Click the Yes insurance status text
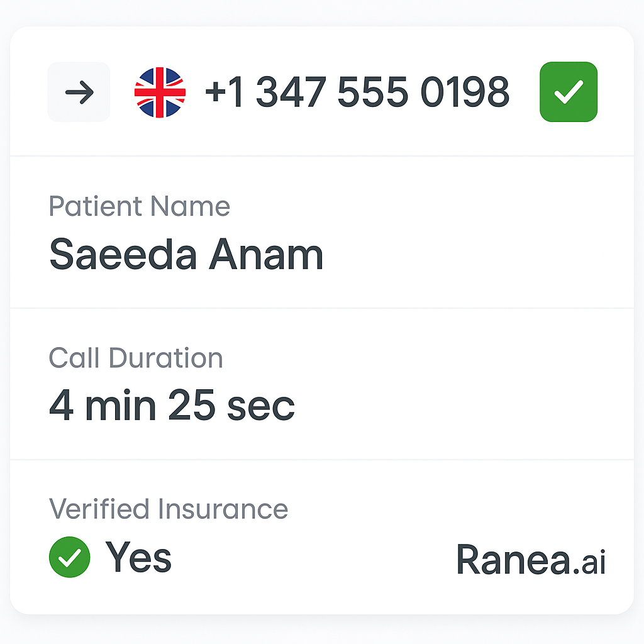The image size is (644, 644). click(138, 557)
